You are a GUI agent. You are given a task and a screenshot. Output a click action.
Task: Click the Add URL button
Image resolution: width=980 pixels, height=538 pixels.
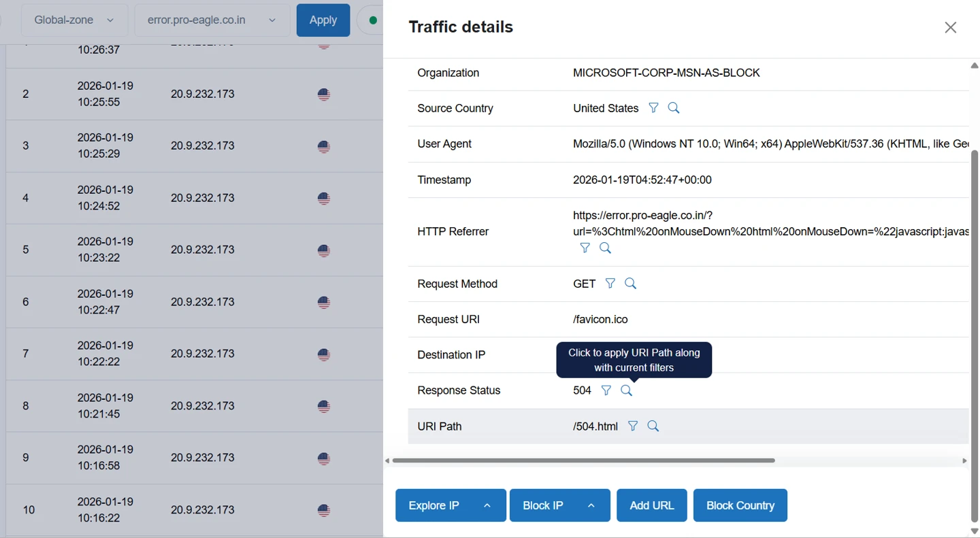tap(651, 505)
